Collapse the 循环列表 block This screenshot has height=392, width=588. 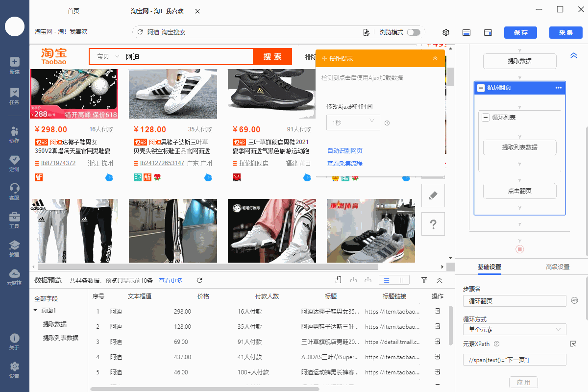pos(486,117)
